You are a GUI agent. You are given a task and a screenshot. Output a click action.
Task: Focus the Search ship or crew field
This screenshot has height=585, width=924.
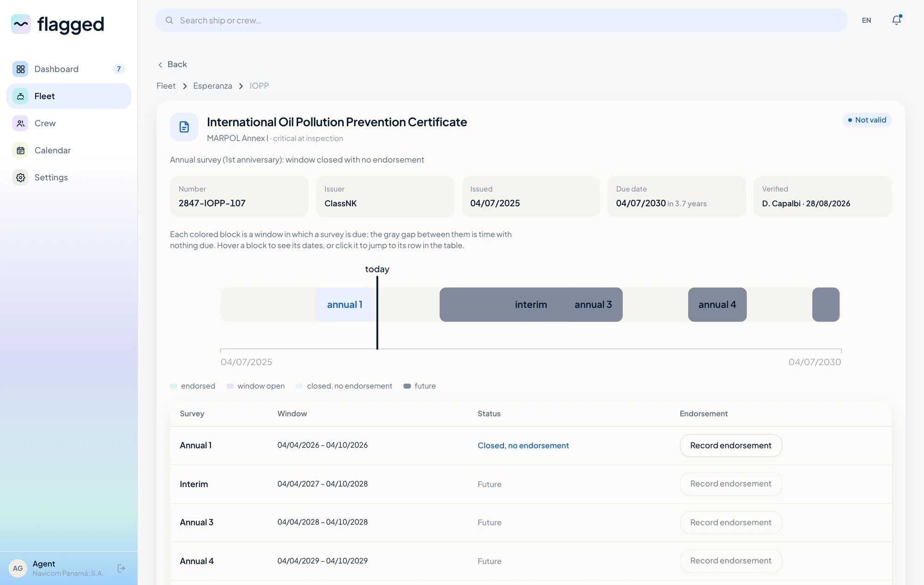coord(501,20)
